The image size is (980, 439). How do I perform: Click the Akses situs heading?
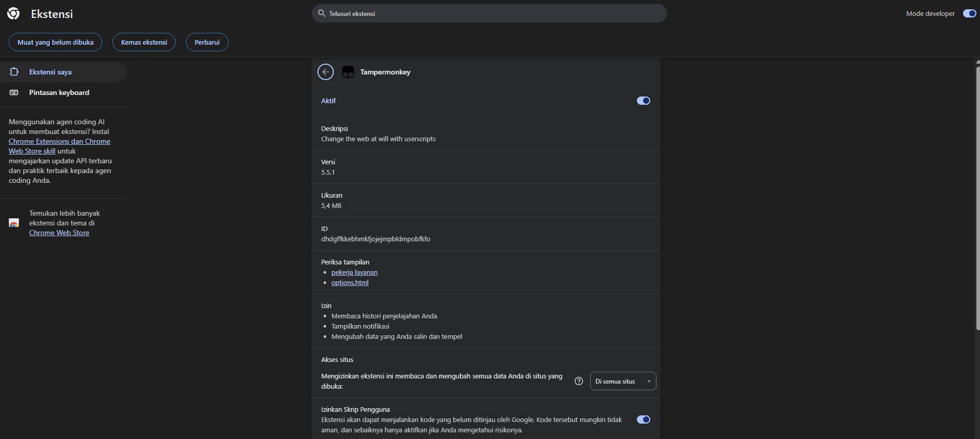[337, 360]
